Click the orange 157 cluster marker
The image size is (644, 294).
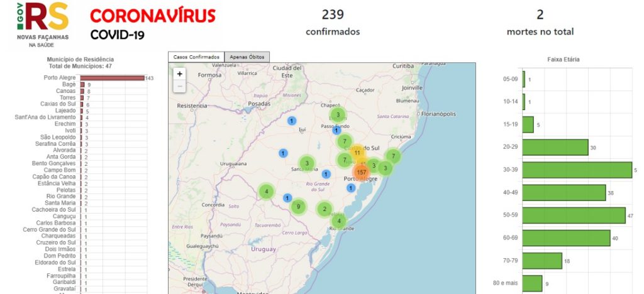[x=361, y=171]
